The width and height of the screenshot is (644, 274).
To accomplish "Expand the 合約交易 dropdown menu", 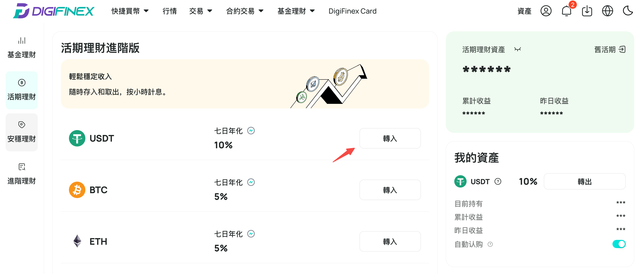I will (x=245, y=11).
